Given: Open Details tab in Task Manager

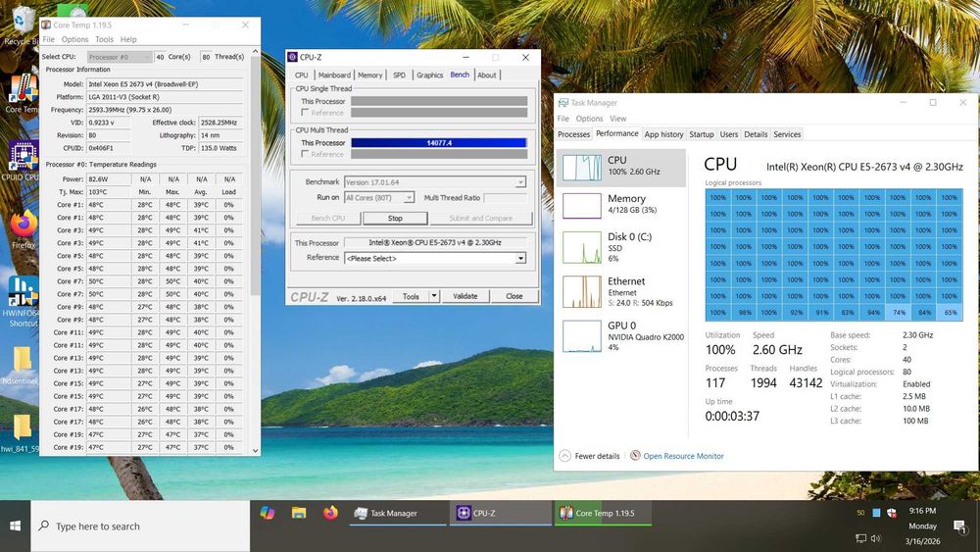Looking at the screenshot, I should 756,134.
